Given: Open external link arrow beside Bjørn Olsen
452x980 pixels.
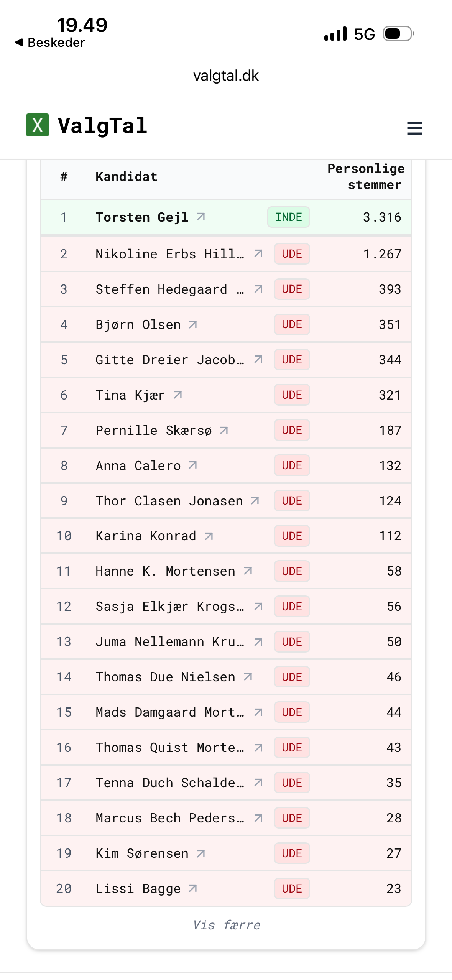Looking at the screenshot, I should 193,325.
